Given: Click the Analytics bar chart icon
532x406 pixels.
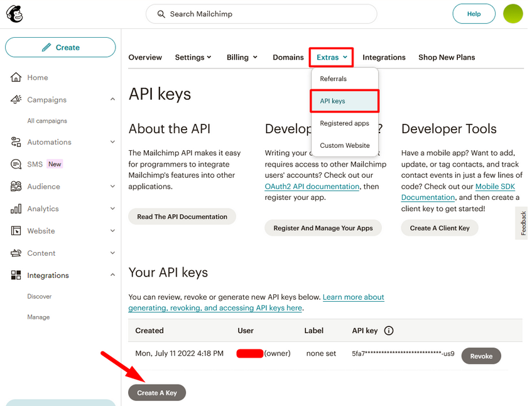Looking at the screenshot, I should pyautogui.click(x=16, y=209).
